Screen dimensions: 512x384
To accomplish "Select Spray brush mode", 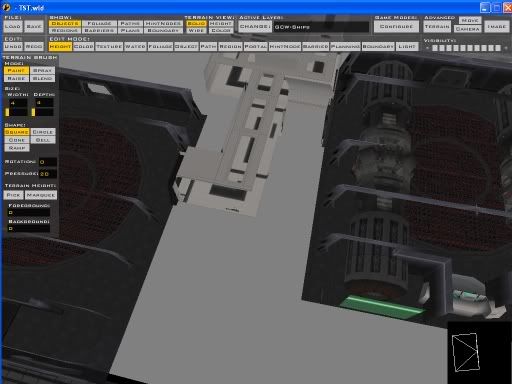I will [43, 71].
